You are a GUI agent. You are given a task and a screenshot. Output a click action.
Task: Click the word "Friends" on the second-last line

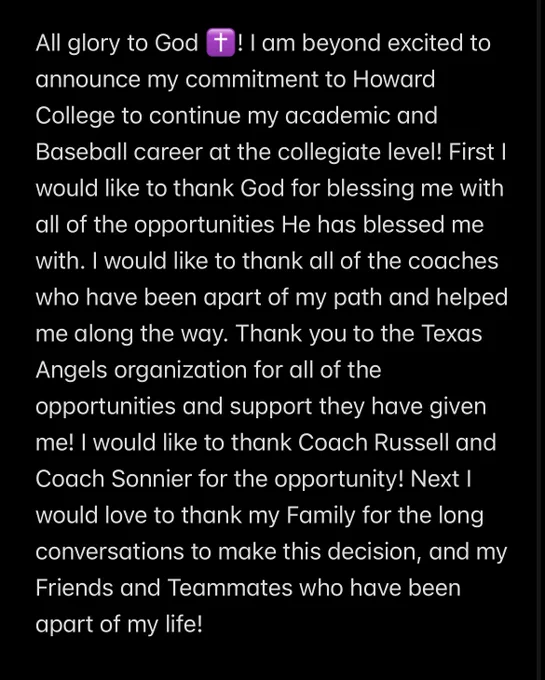click(74, 588)
